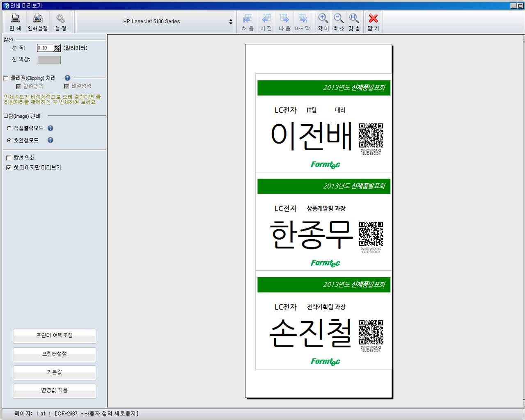Click help icon next to 클리핑 처리
Viewport: 525px width, 420px height.
(x=68, y=78)
